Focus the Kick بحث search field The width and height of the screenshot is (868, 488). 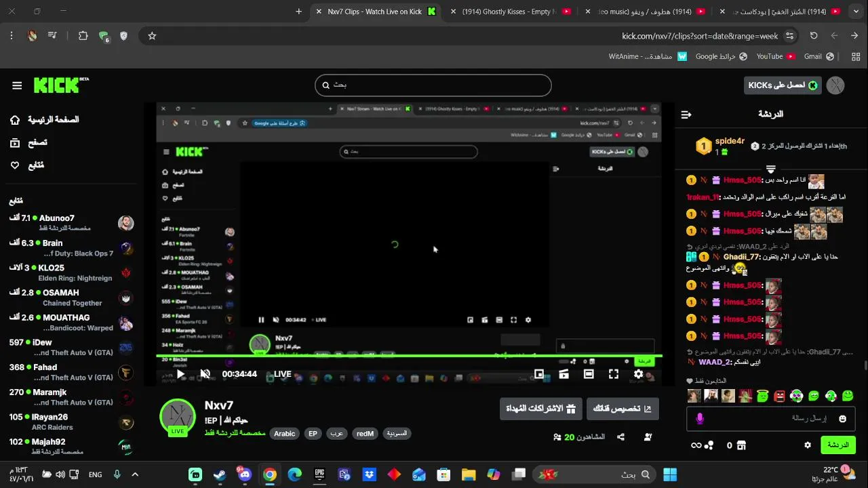click(x=433, y=85)
